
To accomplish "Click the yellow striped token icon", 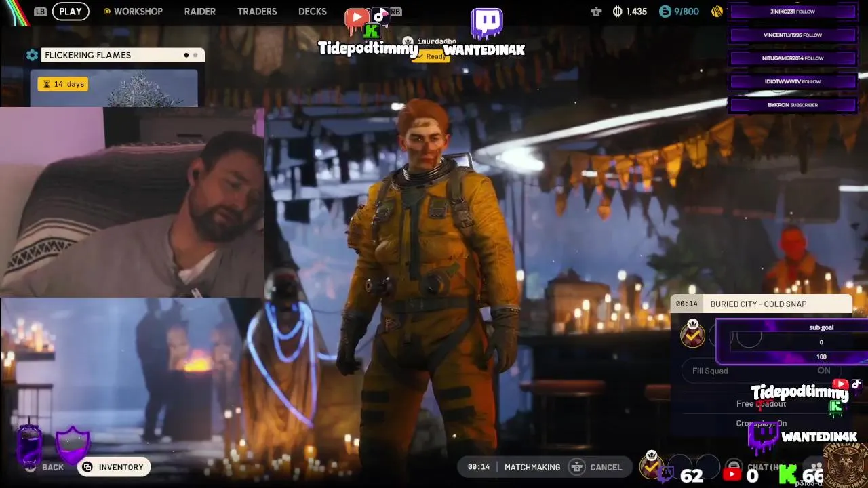I will [717, 12].
